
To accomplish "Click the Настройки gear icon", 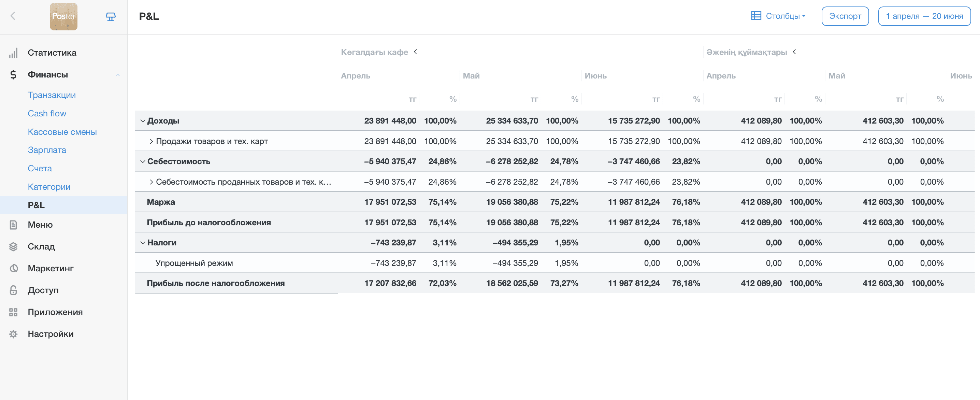I will tap(13, 334).
